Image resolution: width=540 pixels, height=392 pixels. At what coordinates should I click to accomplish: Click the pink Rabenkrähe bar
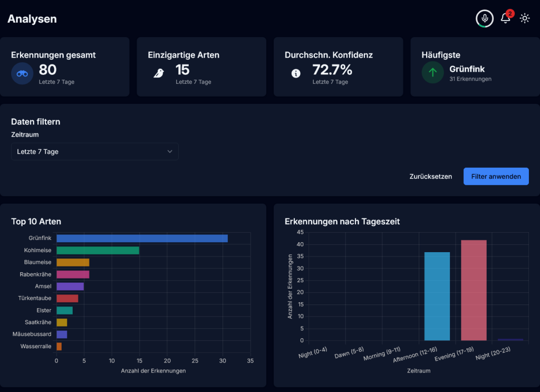[73, 274]
